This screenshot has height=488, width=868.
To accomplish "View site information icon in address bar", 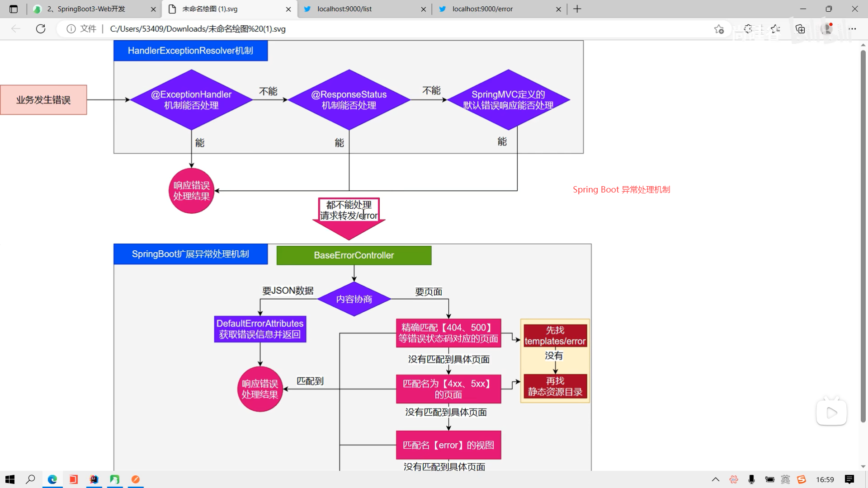I will pos(71,29).
